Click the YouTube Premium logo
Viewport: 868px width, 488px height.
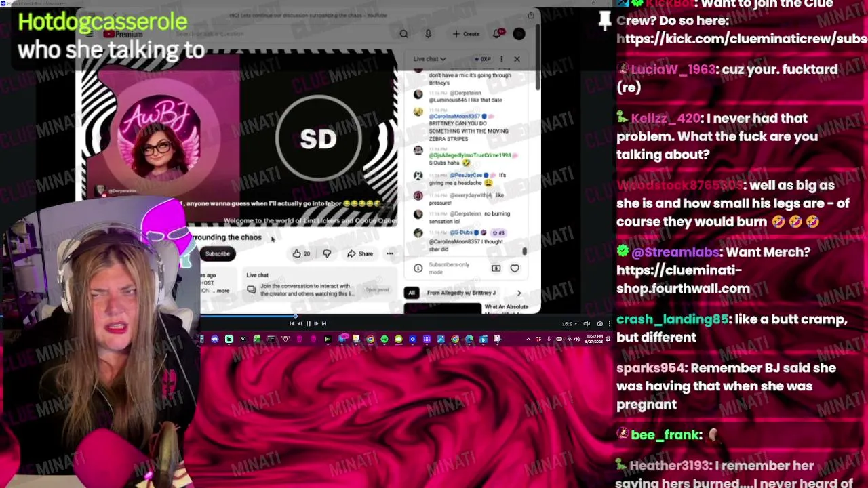click(123, 34)
